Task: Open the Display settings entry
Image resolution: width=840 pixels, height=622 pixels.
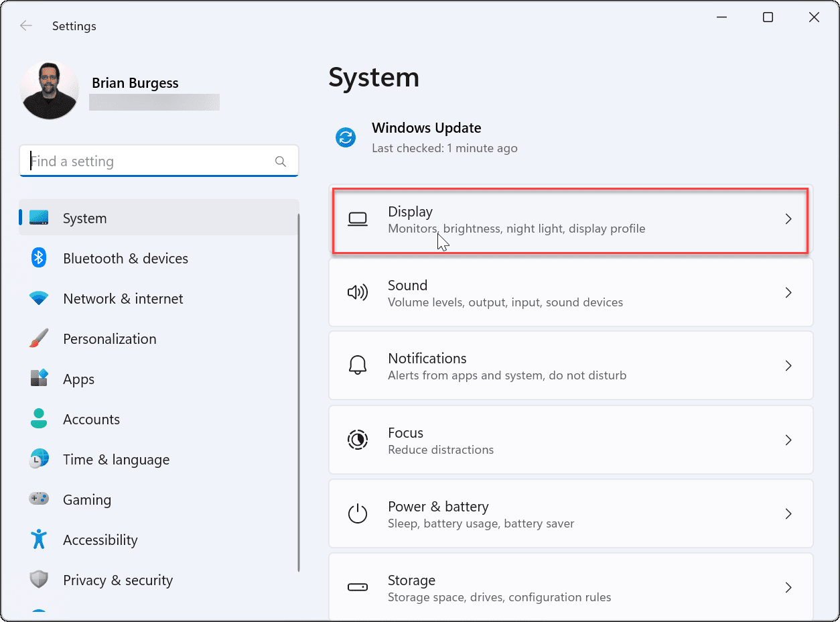Action: pos(569,220)
